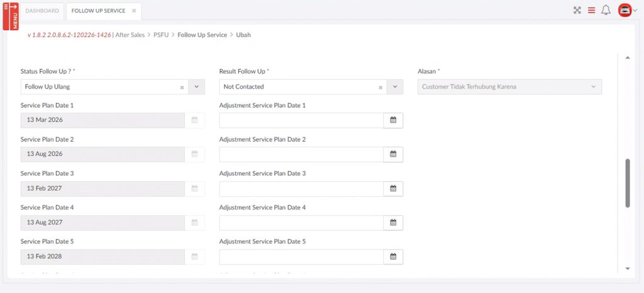Open calendar for Adjustment Service Plan Date 5

click(393, 257)
